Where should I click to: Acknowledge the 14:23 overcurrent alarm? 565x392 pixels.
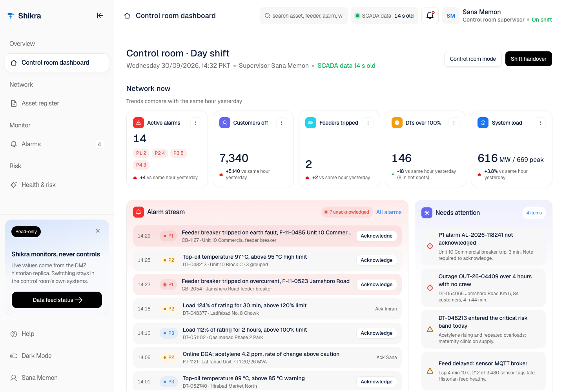[x=377, y=285]
